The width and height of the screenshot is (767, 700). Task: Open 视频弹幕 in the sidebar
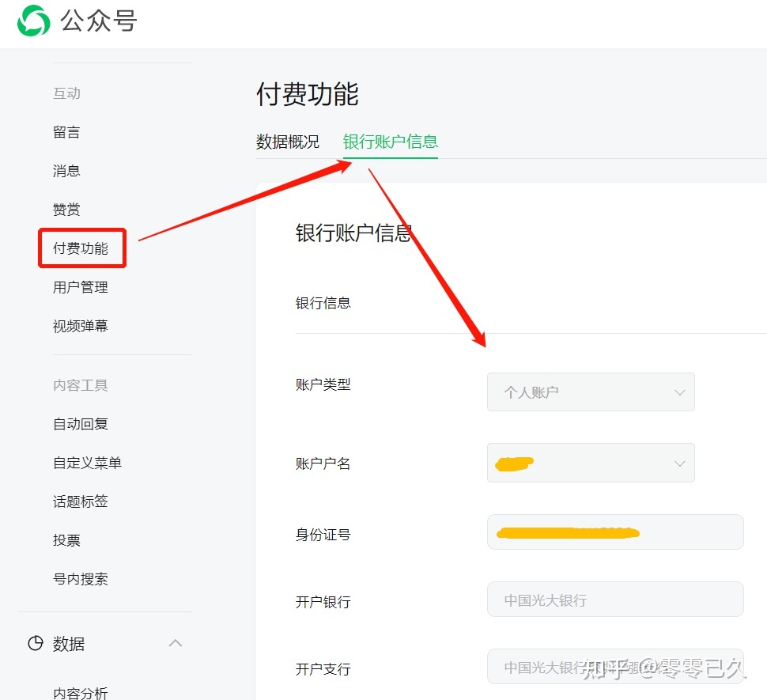point(81,326)
